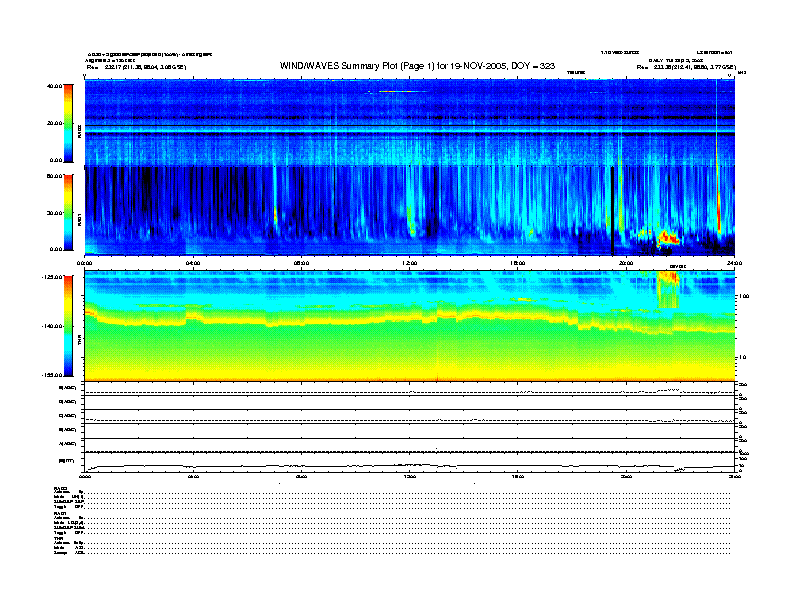792x612 pixels.
Task: Click the -125.00 label on TNR scale
Action: tap(52, 277)
